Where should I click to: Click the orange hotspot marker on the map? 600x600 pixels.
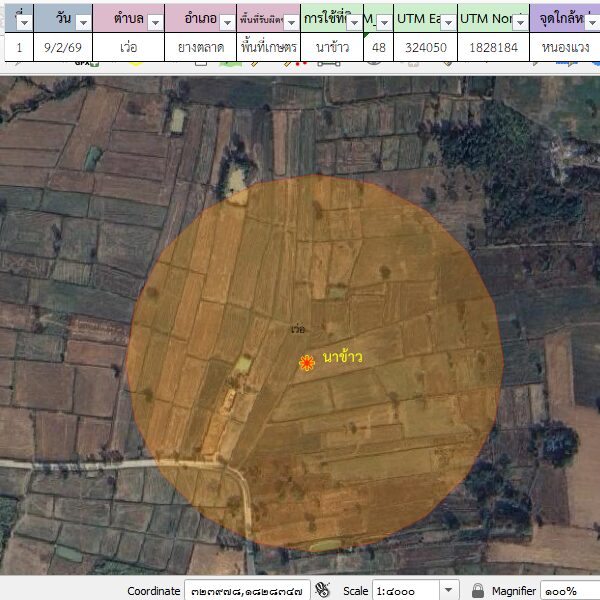(x=306, y=363)
